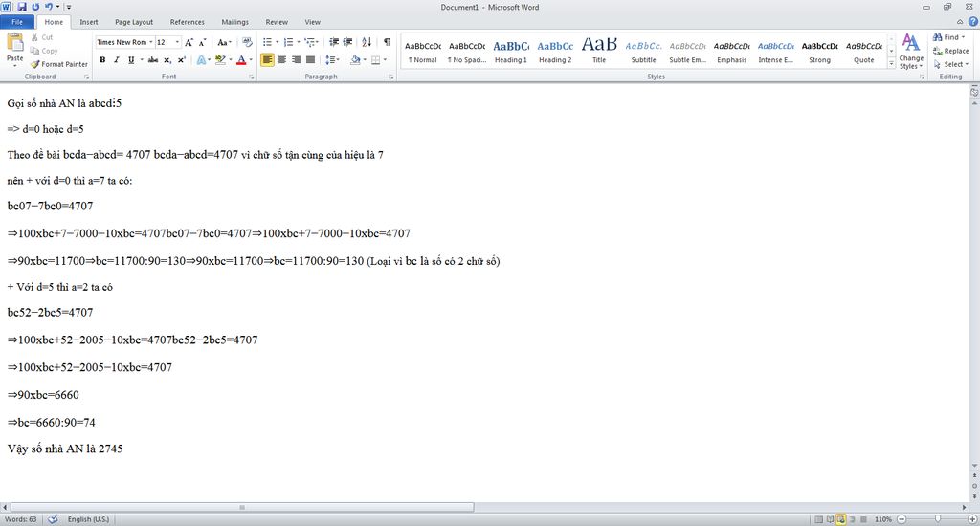Clear all formatting from selection
Image resolution: width=980 pixels, height=526 pixels.
[x=248, y=42]
